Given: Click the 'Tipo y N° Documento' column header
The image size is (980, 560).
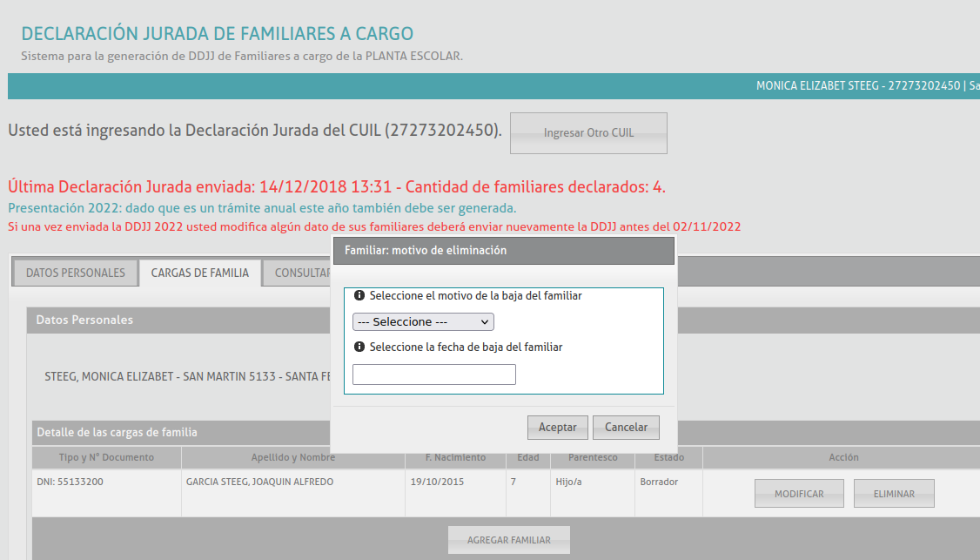Looking at the screenshot, I should [106, 457].
